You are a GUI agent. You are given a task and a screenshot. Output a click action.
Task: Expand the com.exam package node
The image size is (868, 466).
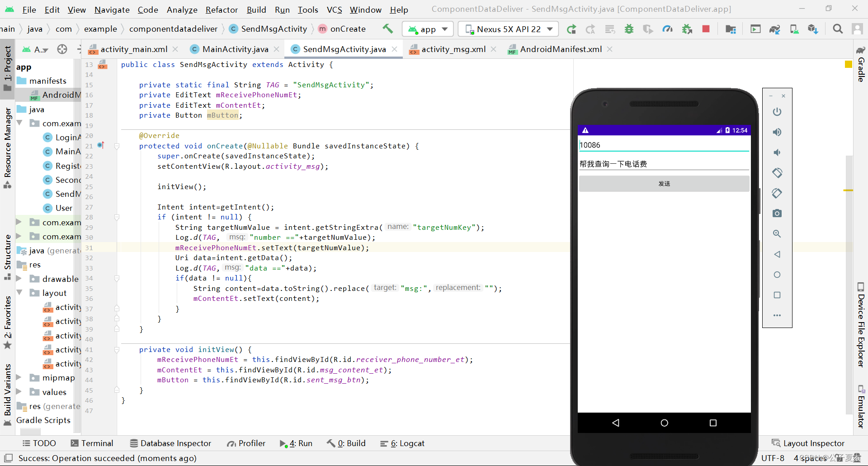[18, 223]
